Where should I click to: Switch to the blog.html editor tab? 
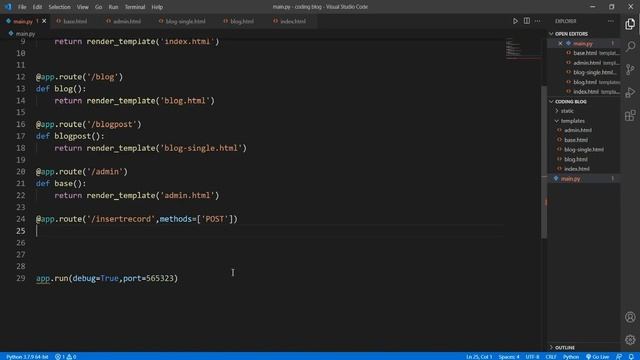242,21
